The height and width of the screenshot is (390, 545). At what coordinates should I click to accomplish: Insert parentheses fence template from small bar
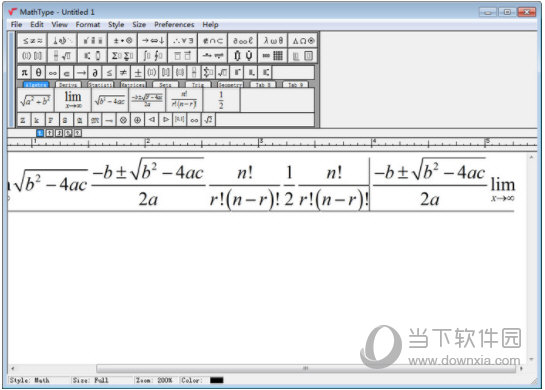point(152,73)
